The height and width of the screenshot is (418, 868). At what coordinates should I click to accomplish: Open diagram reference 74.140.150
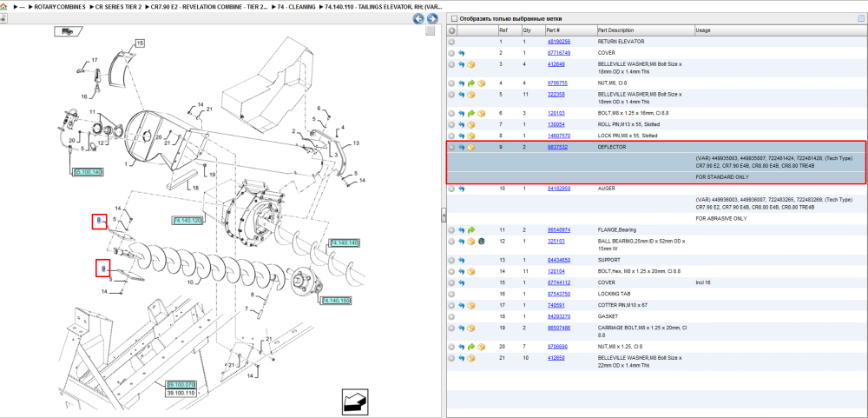tap(336, 301)
